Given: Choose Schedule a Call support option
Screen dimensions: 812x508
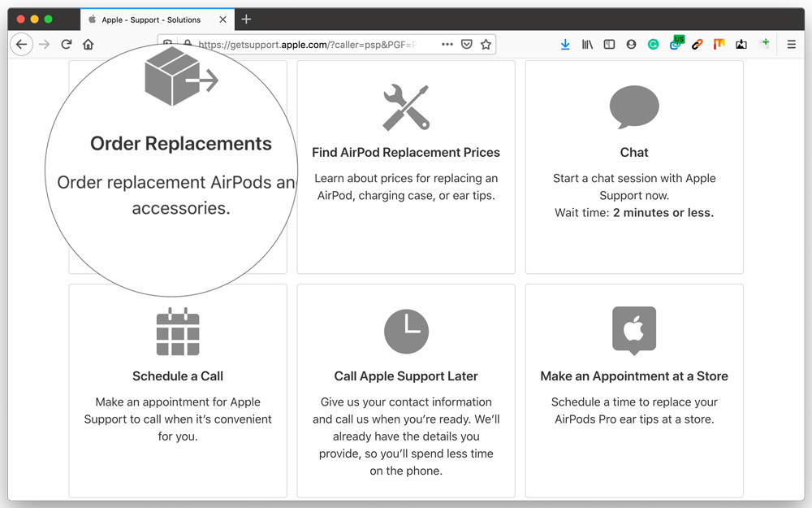Looking at the screenshot, I should 177,390.
